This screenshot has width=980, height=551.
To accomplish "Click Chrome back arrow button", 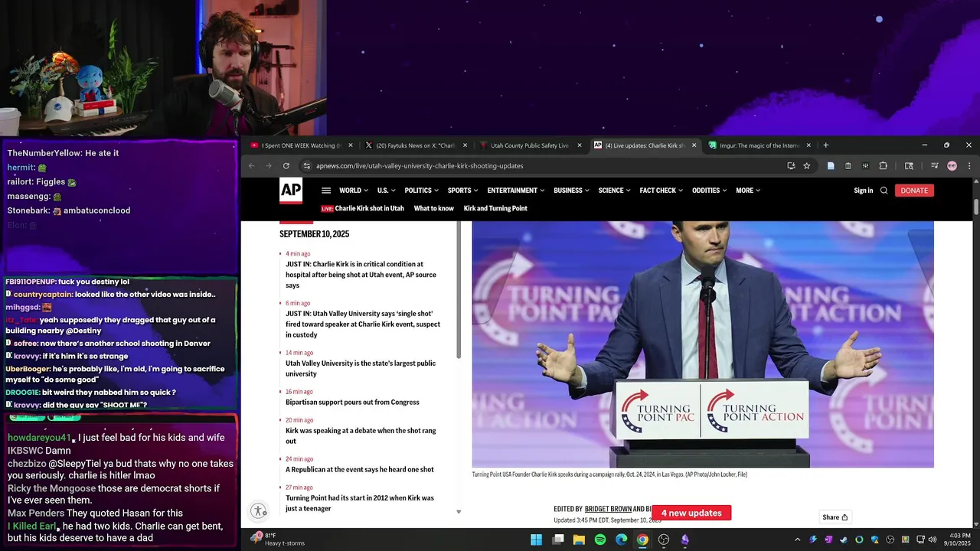I will pos(251,166).
